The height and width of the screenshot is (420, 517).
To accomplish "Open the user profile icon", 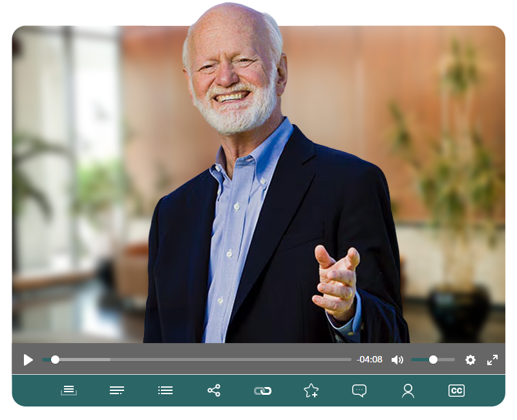I will (408, 390).
